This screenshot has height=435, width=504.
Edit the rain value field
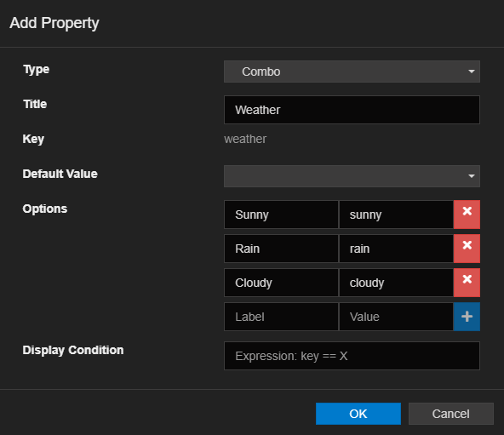pyautogui.click(x=396, y=249)
